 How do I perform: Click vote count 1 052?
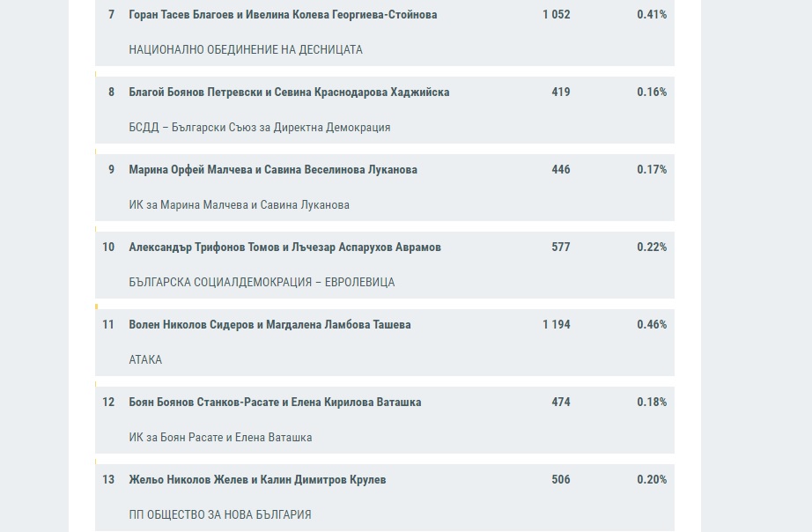coord(557,14)
